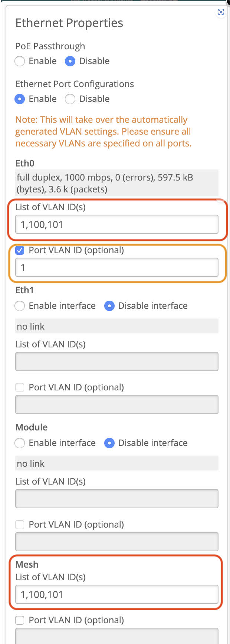Click Eth1 Port VLAN ID input field
The image size is (230, 644).
coord(116,404)
